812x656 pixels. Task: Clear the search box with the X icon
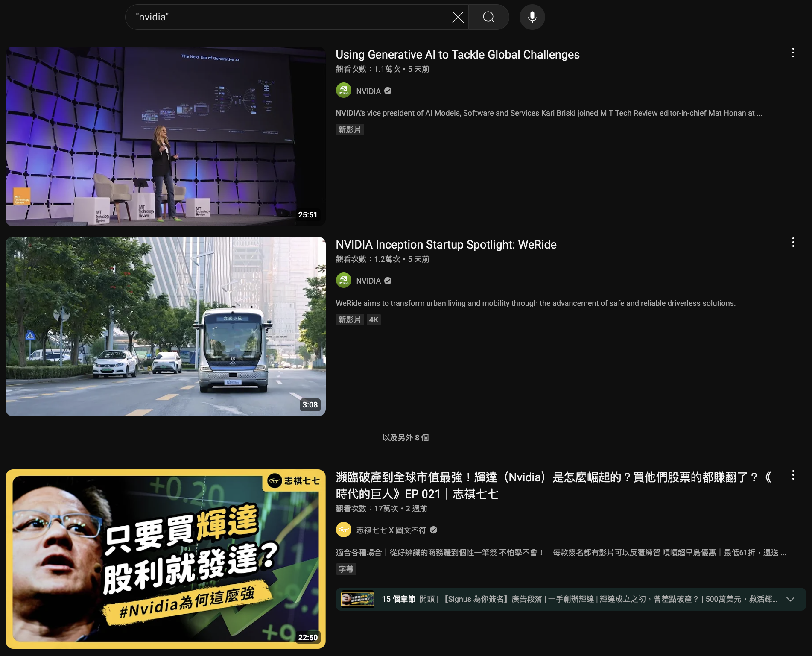point(458,17)
